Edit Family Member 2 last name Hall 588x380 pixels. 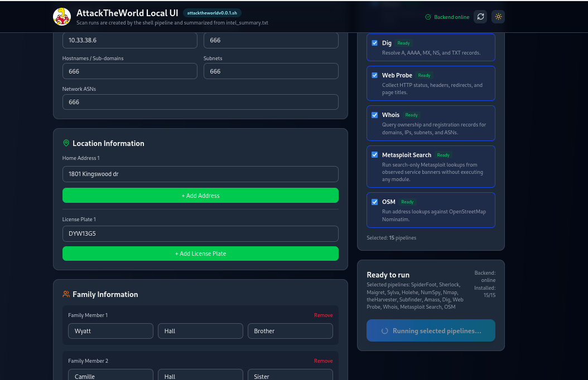pyautogui.click(x=200, y=375)
